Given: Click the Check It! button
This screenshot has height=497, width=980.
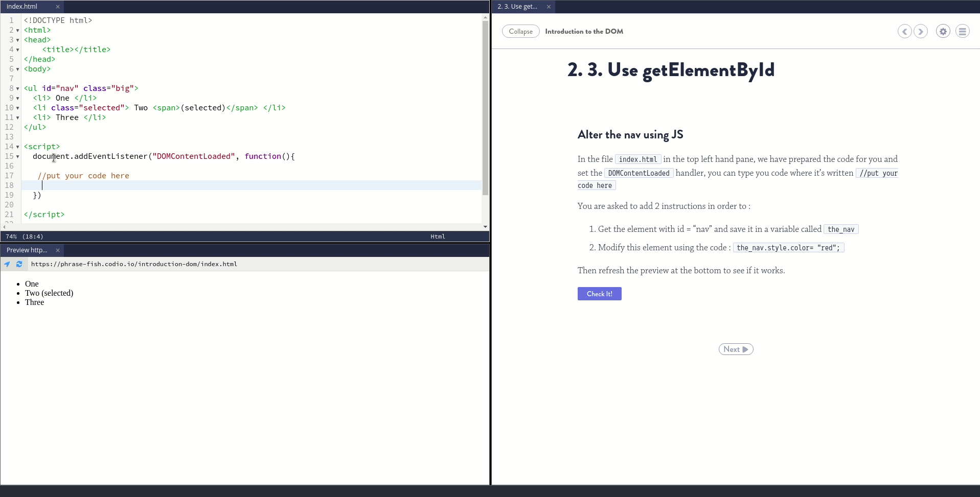Looking at the screenshot, I should [x=600, y=294].
